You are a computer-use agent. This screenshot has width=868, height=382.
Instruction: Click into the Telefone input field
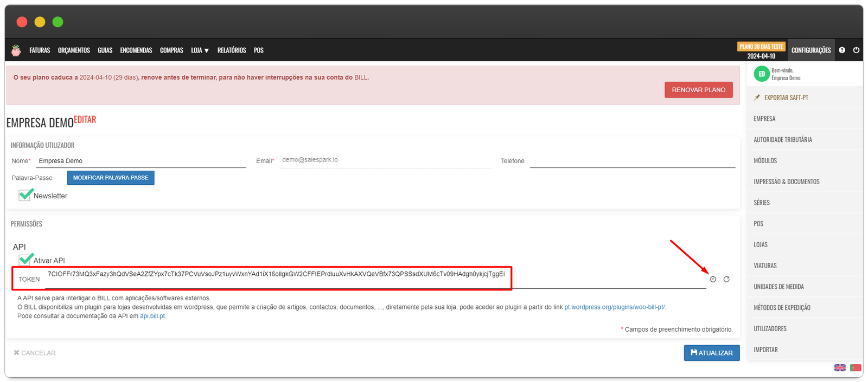tap(632, 161)
